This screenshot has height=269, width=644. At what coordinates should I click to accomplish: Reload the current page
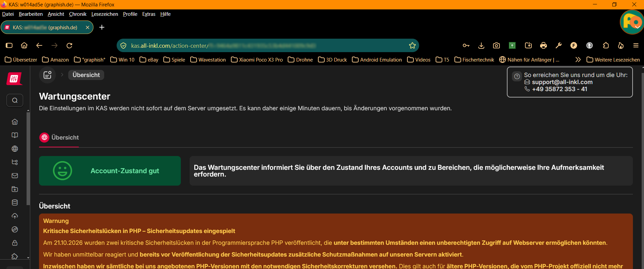click(x=70, y=45)
